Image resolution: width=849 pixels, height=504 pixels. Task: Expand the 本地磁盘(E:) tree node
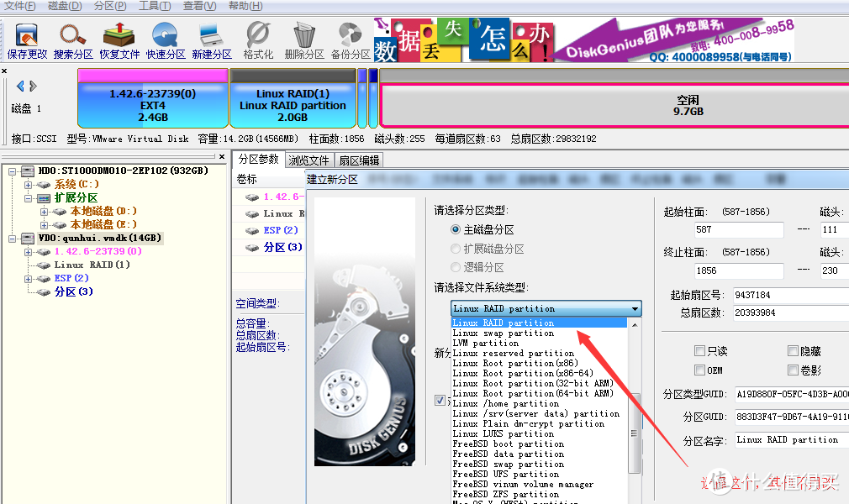click(44, 224)
